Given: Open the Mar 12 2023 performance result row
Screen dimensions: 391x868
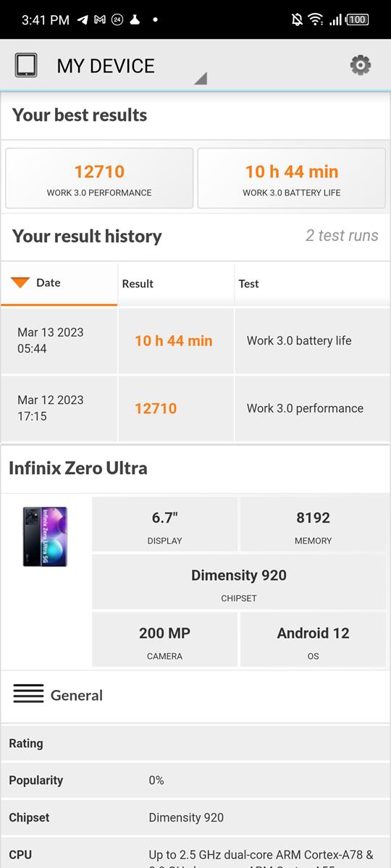Looking at the screenshot, I should (195, 408).
